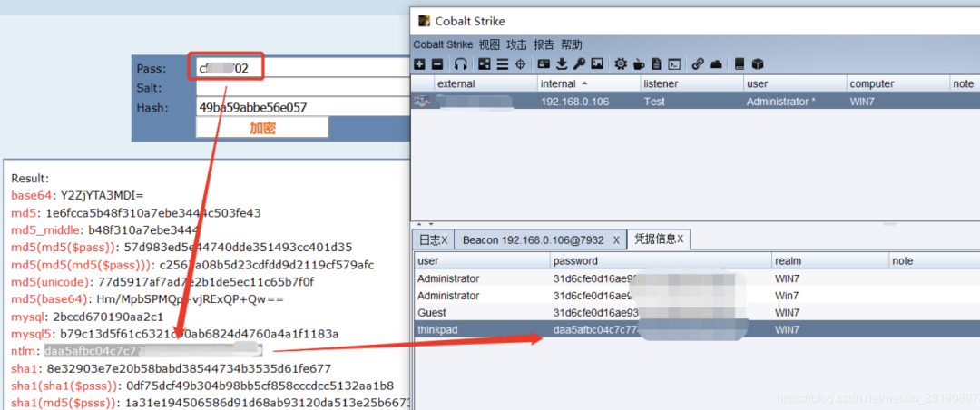Click the chain link host file icon
980x410 pixels.
point(698,63)
